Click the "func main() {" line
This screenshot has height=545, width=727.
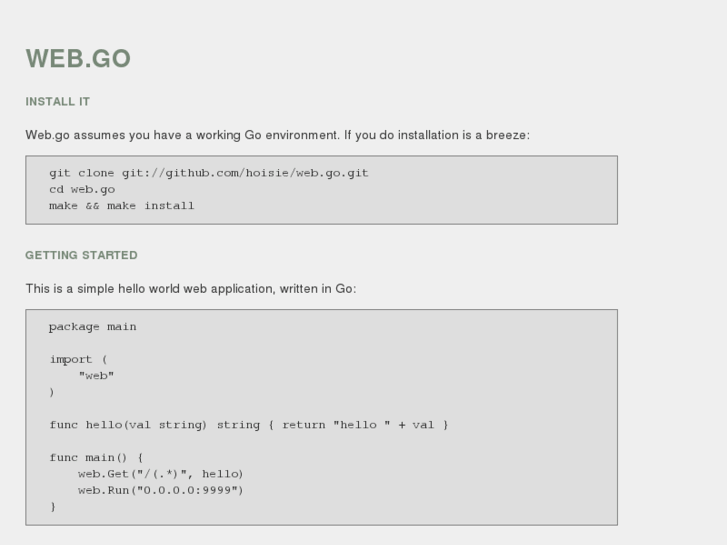coord(96,458)
